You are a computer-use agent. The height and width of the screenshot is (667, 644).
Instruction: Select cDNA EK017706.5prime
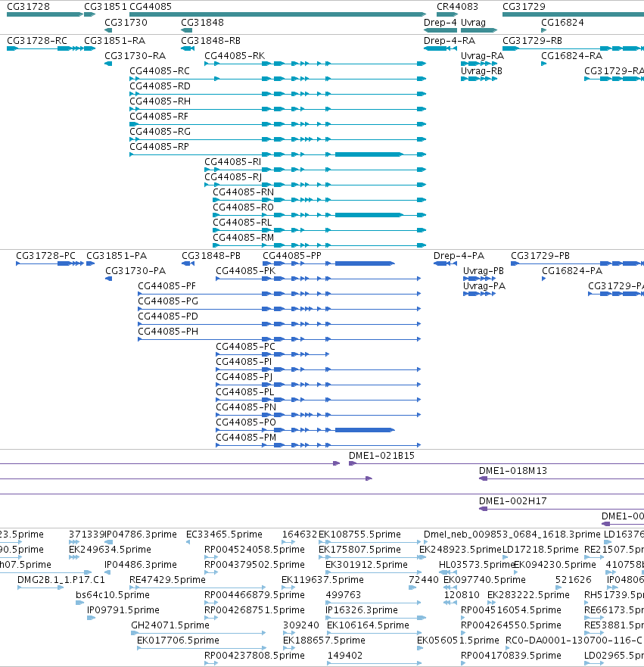(201, 648)
